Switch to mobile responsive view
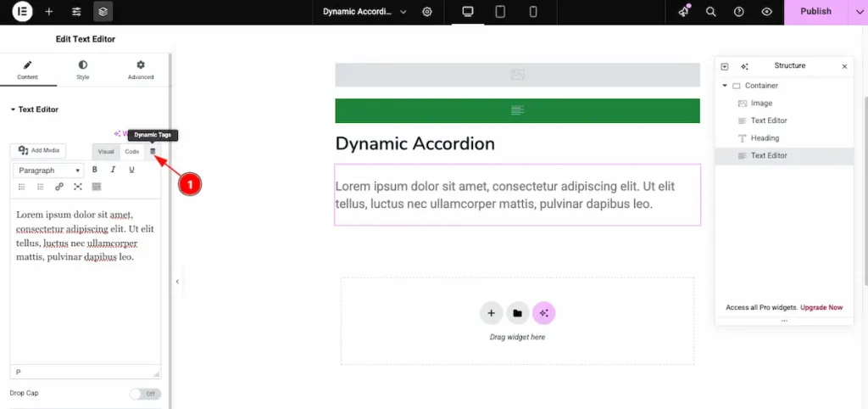This screenshot has width=868, height=409. pos(533,12)
